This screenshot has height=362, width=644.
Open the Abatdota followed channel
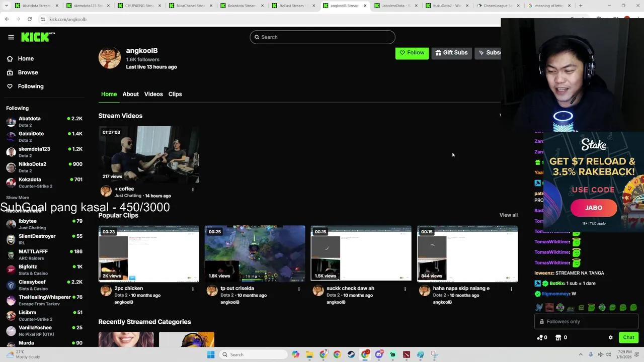44,122
